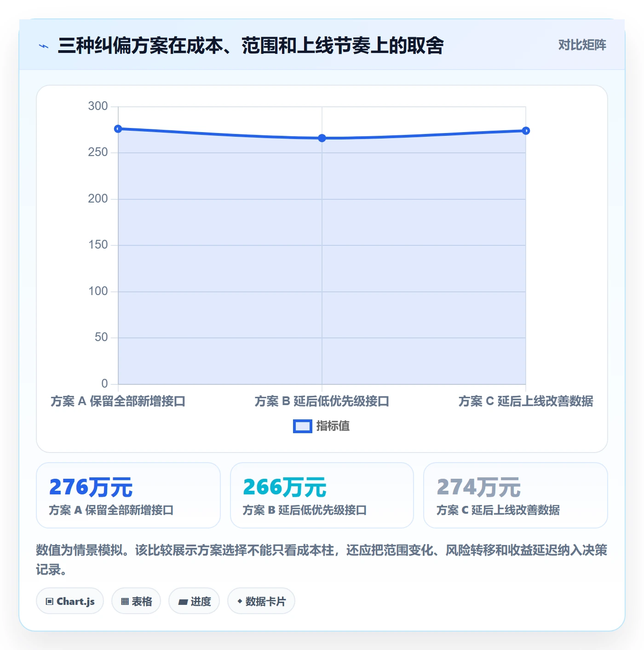Click x-axis label 方案 B 延后低优先级接口
This screenshot has width=644, height=650.
[x=322, y=401]
